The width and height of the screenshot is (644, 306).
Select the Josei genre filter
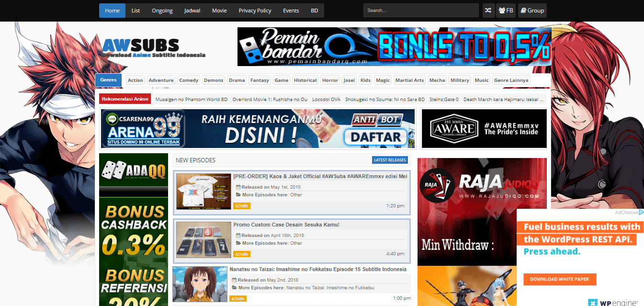[x=349, y=80]
